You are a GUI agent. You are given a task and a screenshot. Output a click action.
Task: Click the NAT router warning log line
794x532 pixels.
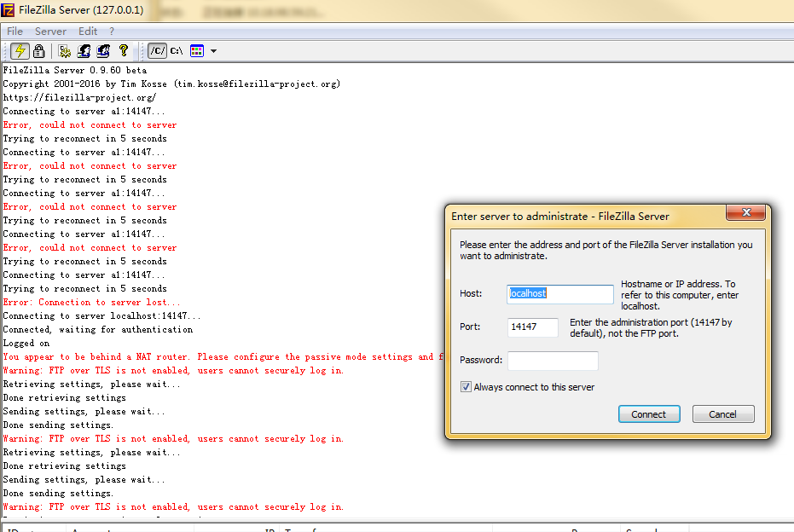point(223,357)
